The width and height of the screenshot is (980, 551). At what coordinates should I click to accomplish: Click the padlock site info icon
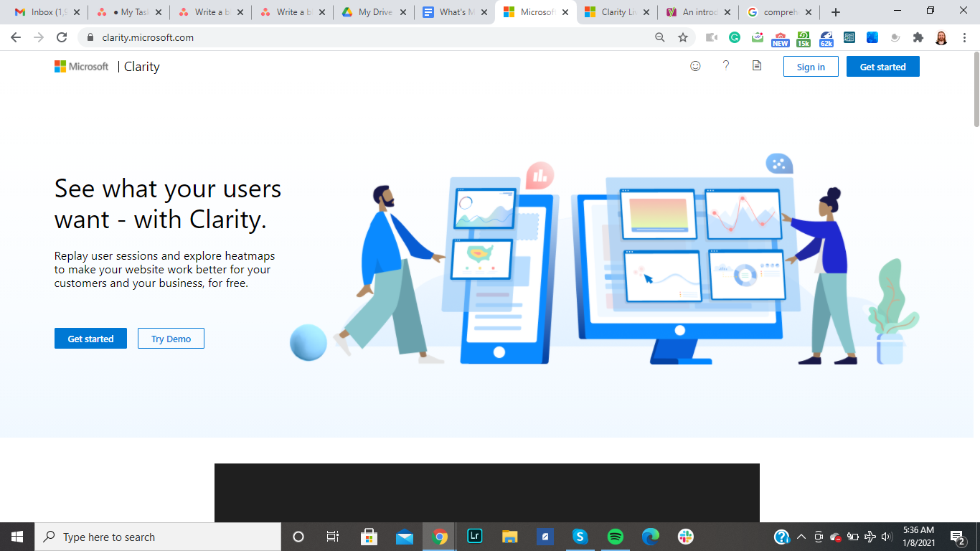pyautogui.click(x=90, y=37)
